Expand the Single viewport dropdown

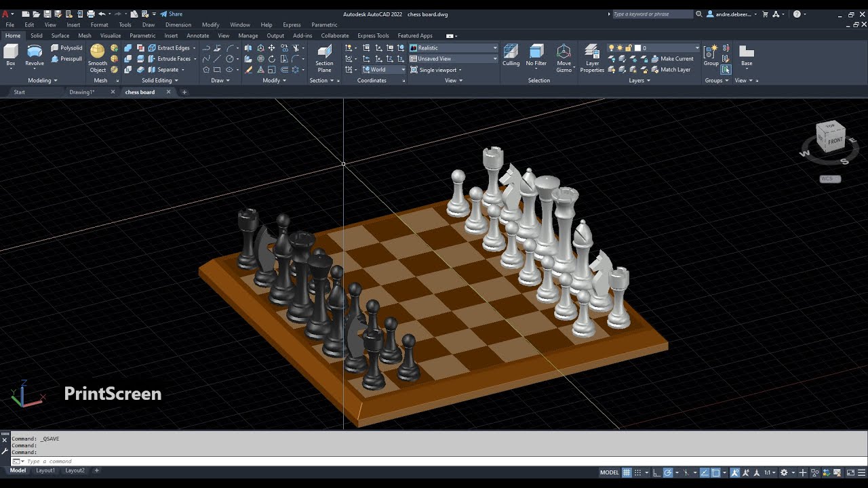[435, 70]
